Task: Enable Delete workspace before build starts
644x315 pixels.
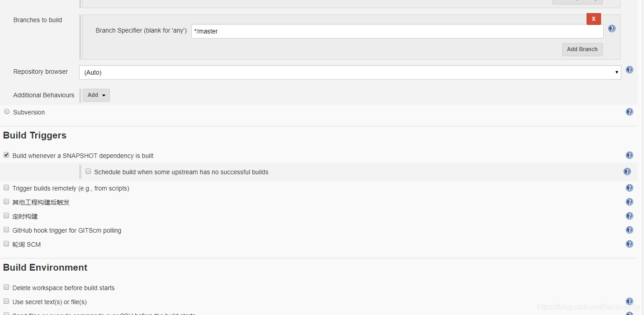Action: (x=6, y=287)
